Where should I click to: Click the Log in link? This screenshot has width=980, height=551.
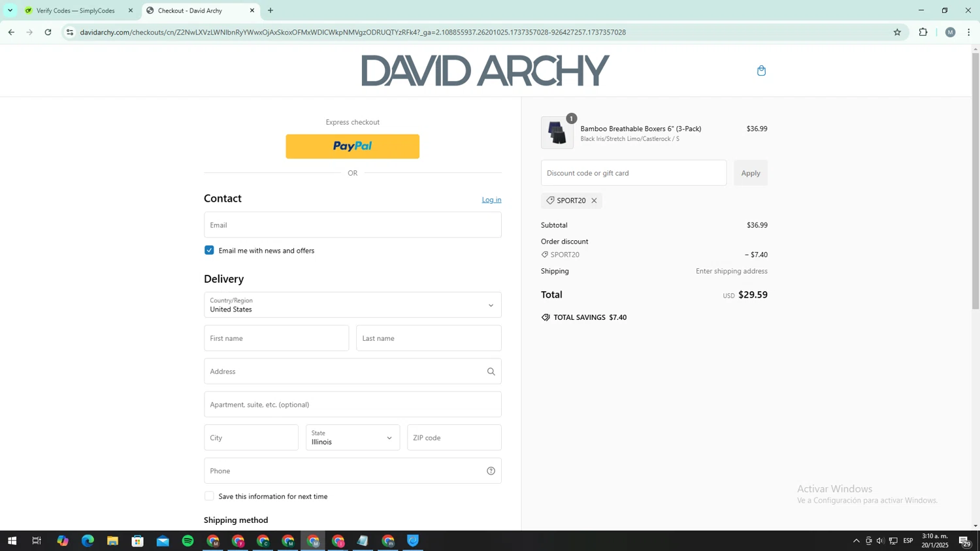491,200
